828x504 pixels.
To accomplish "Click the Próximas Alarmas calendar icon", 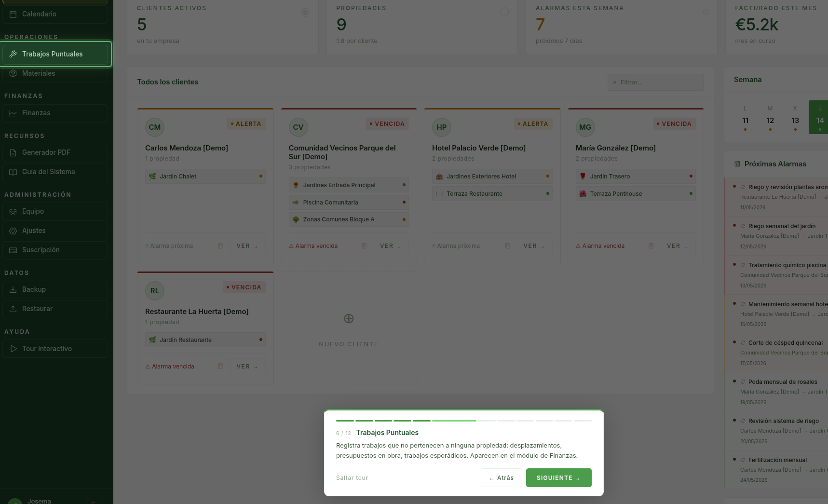I will [x=737, y=164].
